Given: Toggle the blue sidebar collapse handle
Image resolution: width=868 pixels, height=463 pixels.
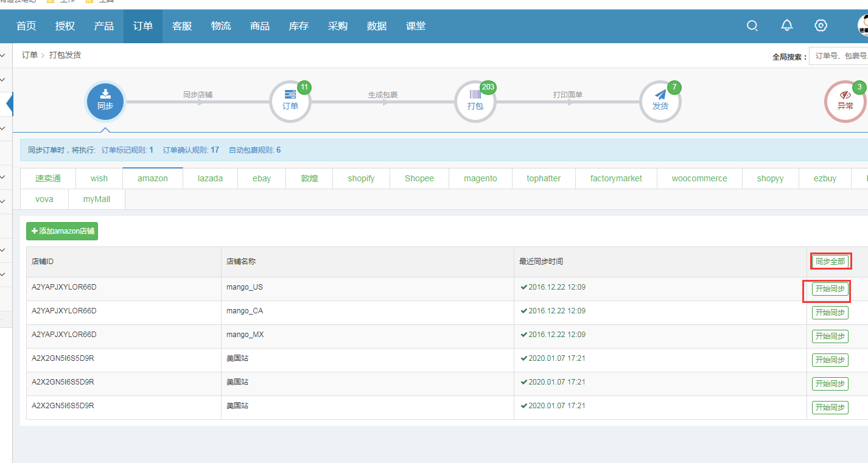Looking at the screenshot, I should [9, 104].
